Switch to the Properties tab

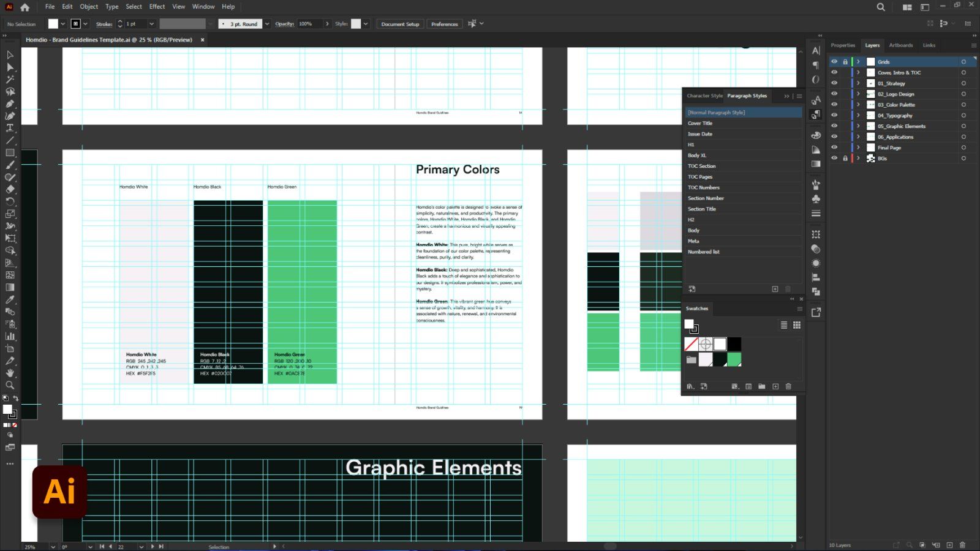click(x=843, y=45)
